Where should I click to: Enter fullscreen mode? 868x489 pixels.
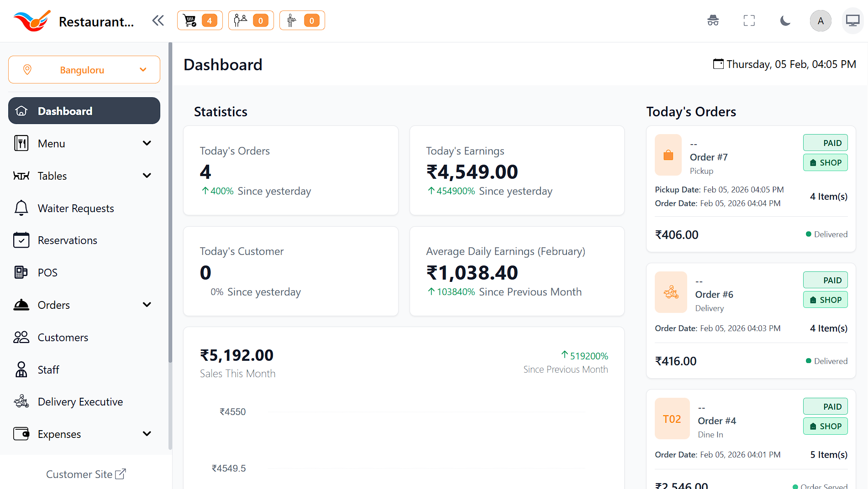[749, 21]
